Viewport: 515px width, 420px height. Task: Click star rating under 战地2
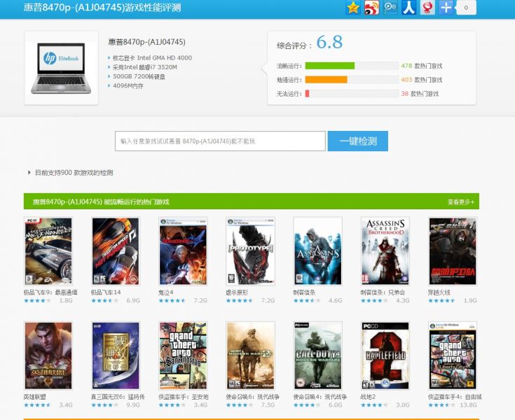point(374,405)
